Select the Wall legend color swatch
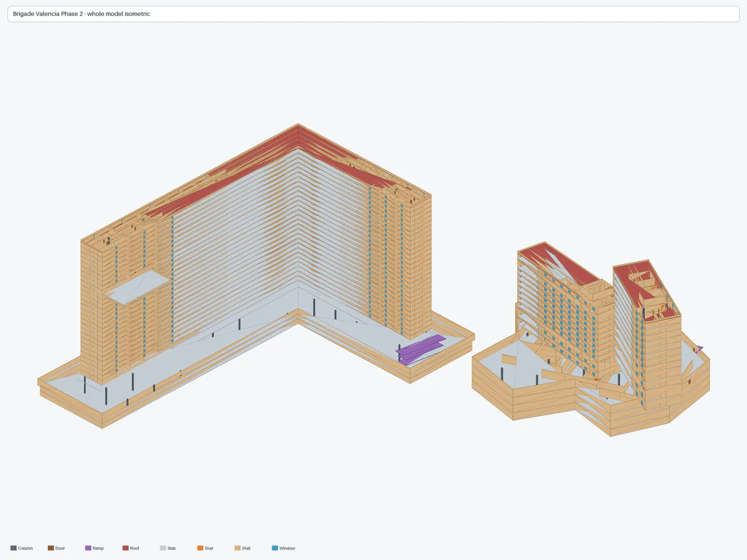 [238, 548]
